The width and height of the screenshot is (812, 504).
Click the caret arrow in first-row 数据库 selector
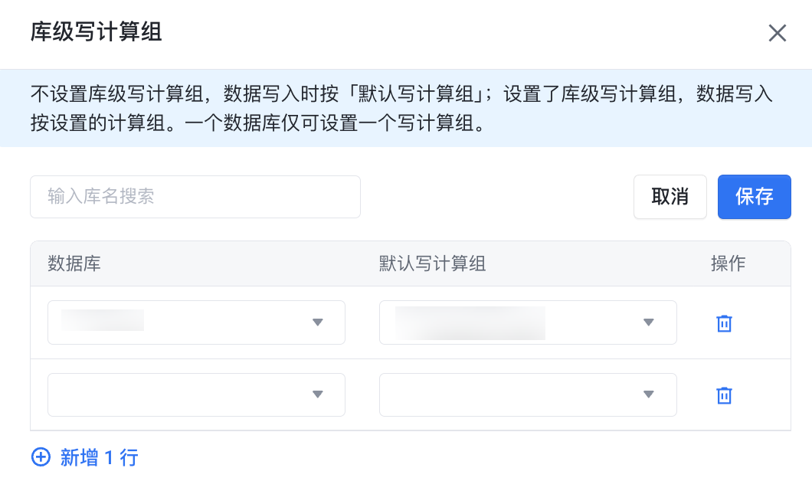coord(318,322)
